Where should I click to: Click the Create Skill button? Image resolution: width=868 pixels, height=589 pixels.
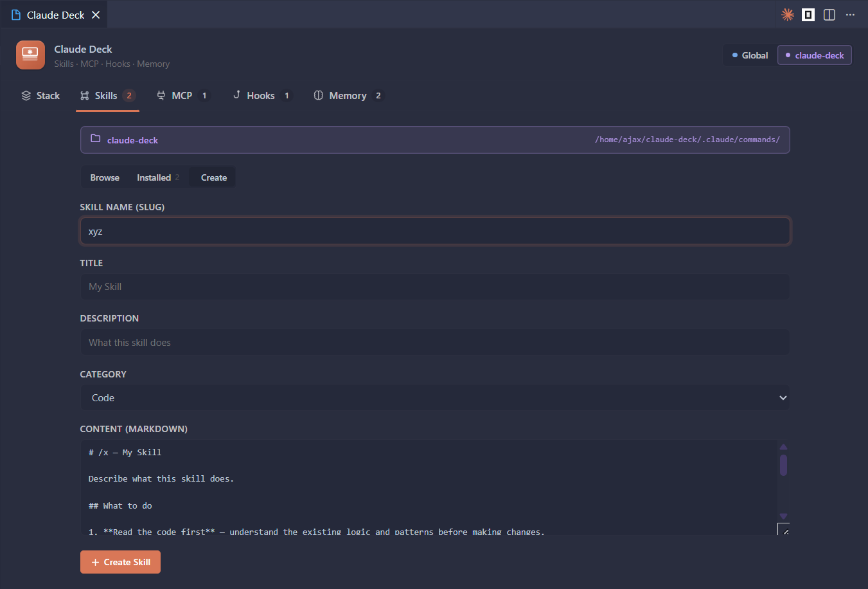coord(120,562)
